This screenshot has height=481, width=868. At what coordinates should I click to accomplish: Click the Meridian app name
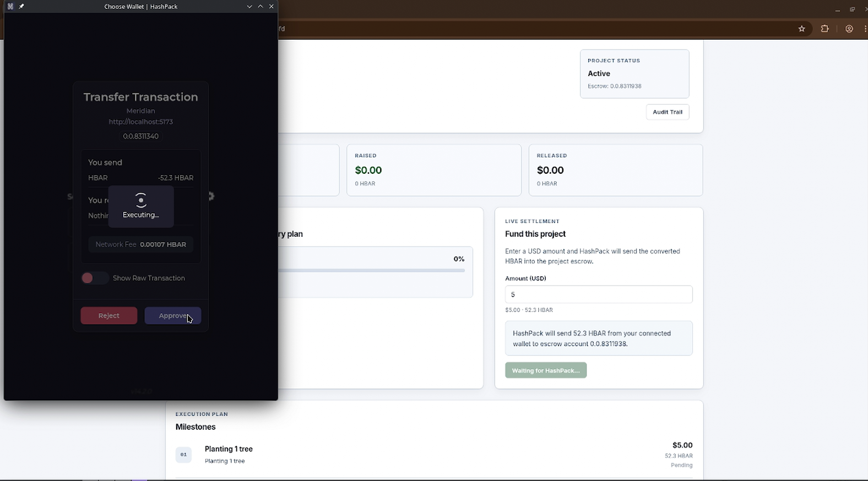coord(141,111)
